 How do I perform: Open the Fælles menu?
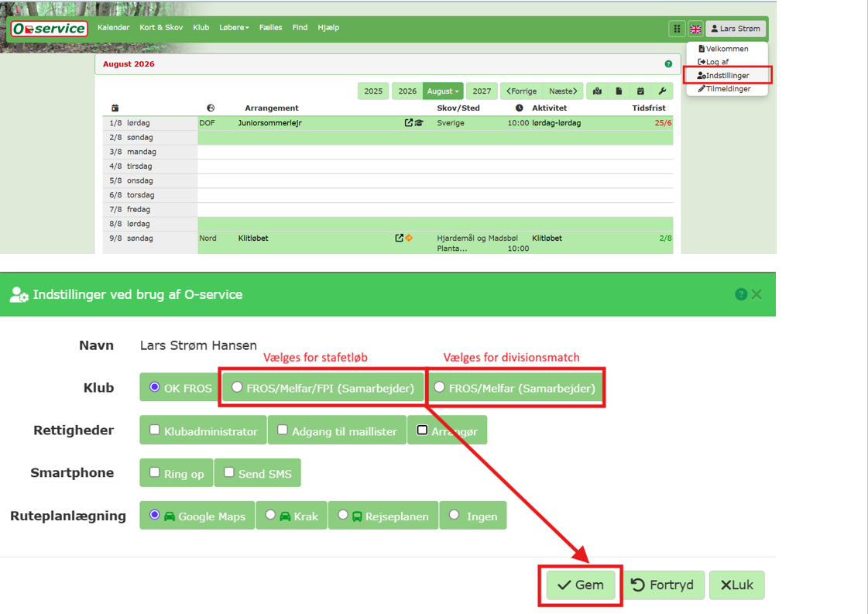click(x=271, y=28)
